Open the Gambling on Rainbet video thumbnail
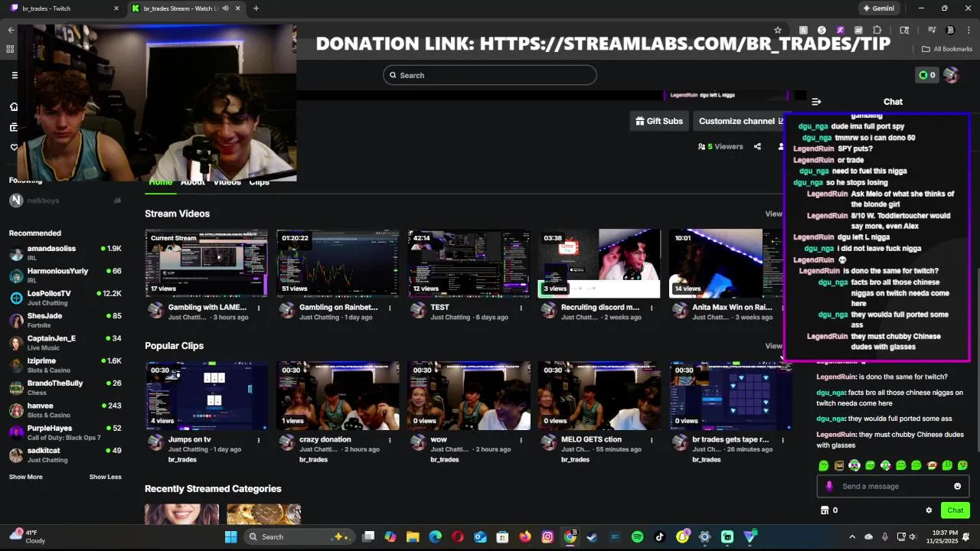The height and width of the screenshot is (551, 980). pyautogui.click(x=338, y=262)
